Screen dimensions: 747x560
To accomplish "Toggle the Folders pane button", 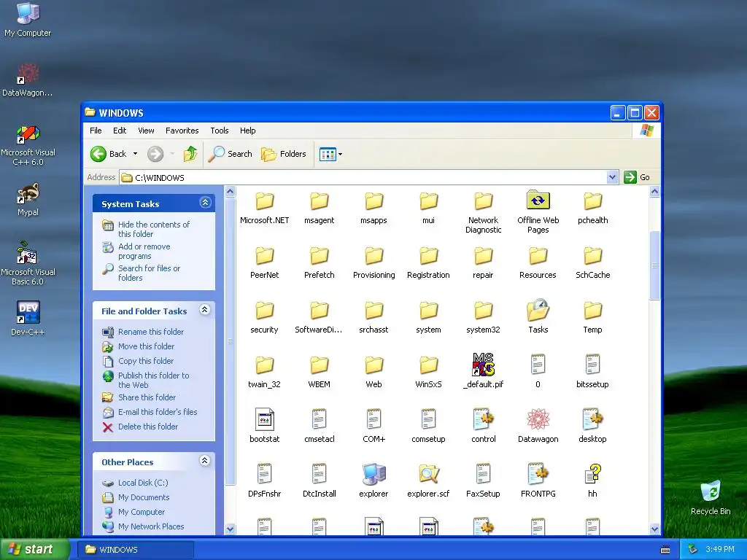I will (284, 154).
